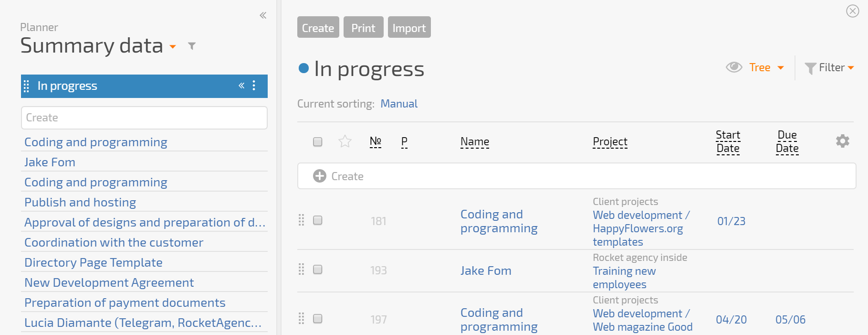Open Lucia Diamante task in sidebar
The width and height of the screenshot is (868, 335).
(143, 323)
